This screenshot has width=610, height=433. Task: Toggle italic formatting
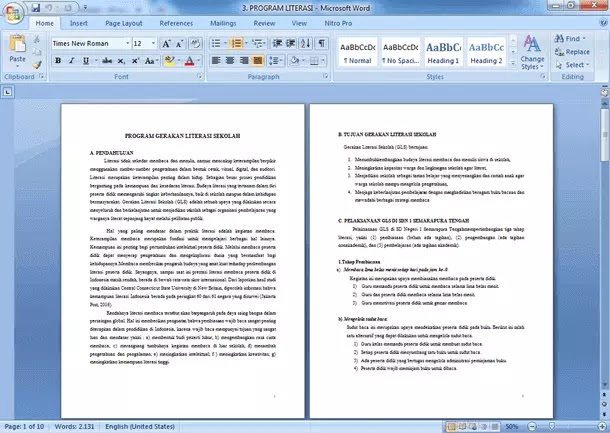[x=72, y=61]
